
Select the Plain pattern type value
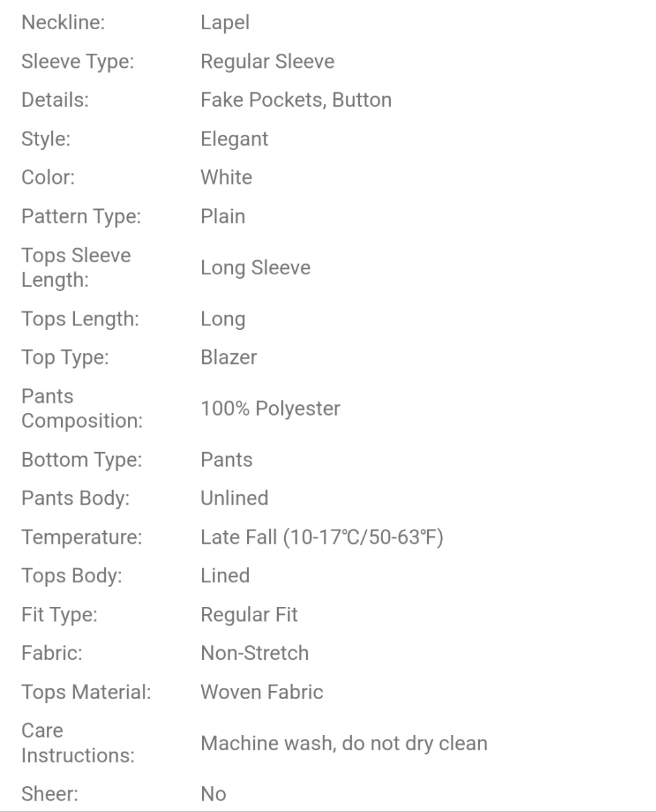point(222,216)
